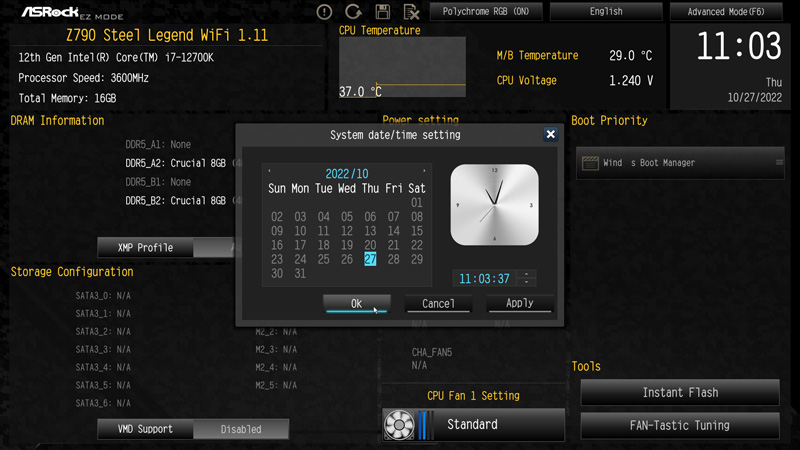
Task: Select day 19 in the calendar
Action: pos(347,245)
